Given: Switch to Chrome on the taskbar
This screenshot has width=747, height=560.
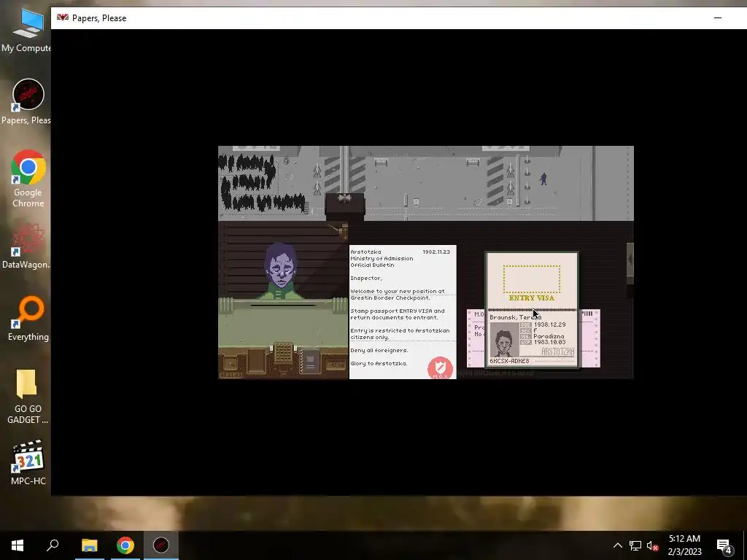Looking at the screenshot, I should click(125, 545).
